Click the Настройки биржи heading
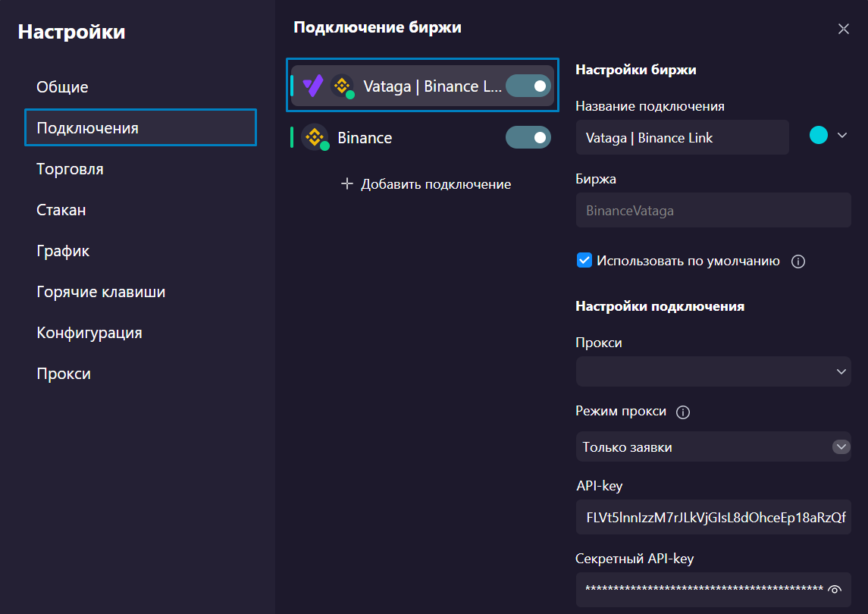The width and height of the screenshot is (868, 614). coord(635,70)
